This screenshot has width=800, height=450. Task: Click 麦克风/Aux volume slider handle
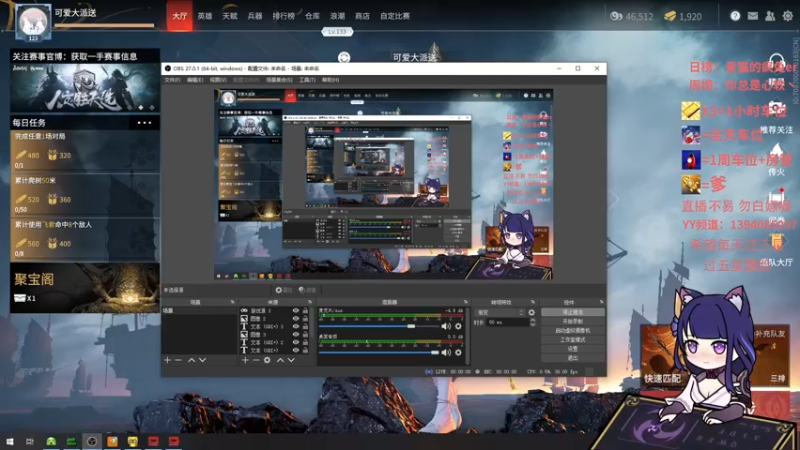[x=411, y=326]
